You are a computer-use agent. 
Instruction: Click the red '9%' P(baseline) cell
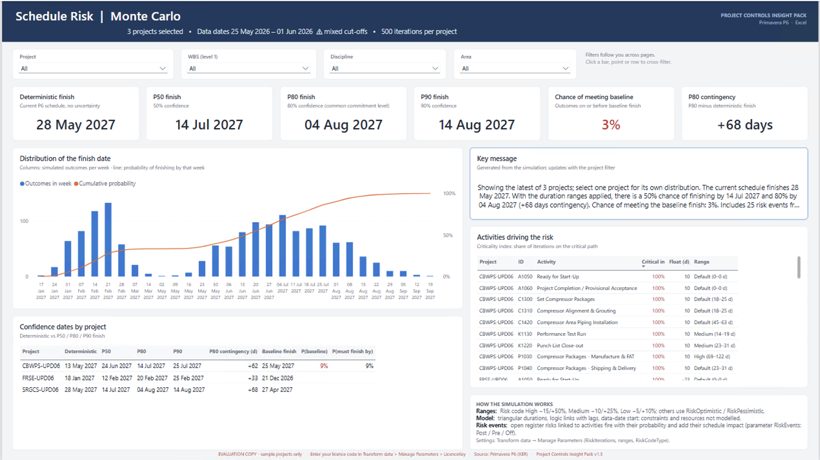coord(324,366)
